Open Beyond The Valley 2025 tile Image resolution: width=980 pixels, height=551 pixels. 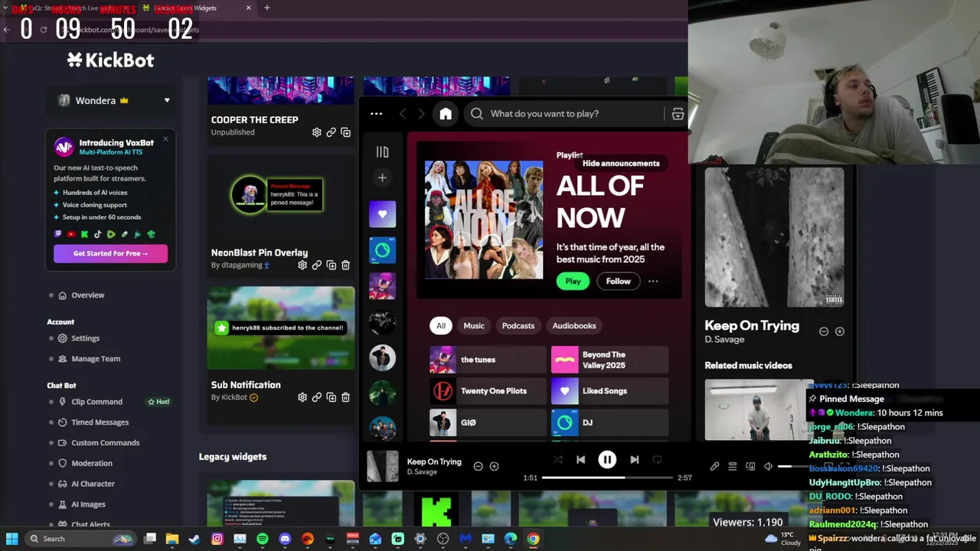point(609,360)
